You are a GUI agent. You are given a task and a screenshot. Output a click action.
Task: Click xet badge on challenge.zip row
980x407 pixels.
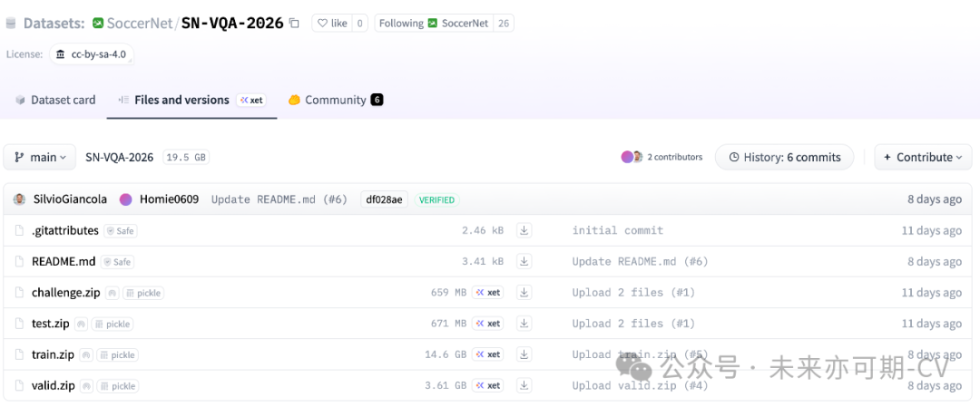[x=489, y=292]
